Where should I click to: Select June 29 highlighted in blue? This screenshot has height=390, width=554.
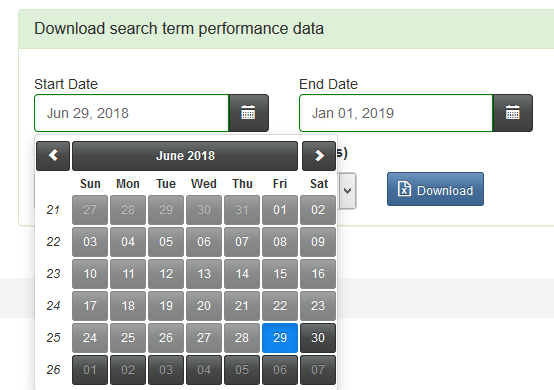click(x=280, y=338)
